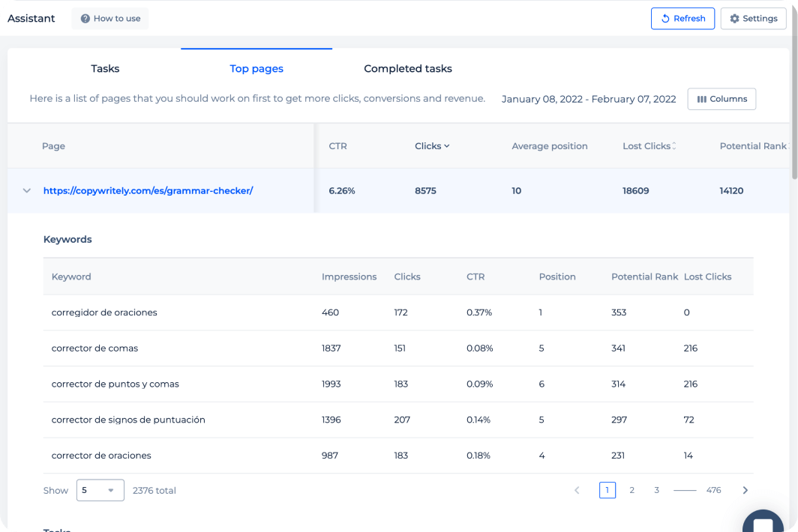Go to pagination page 2
This screenshot has height=532, width=798.
tap(631, 490)
